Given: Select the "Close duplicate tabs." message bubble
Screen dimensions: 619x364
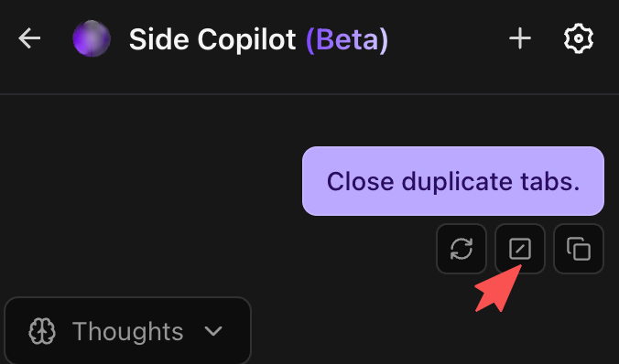Looking at the screenshot, I should pyautogui.click(x=453, y=181).
